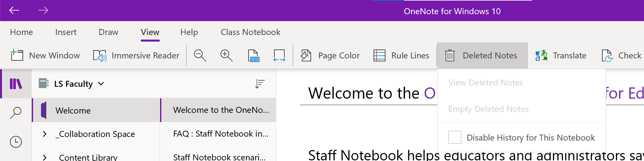Toggle Rule Lines on the page
Image resolution: width=644 pixels, height=161 pixels.
click(x=401, y=55)
